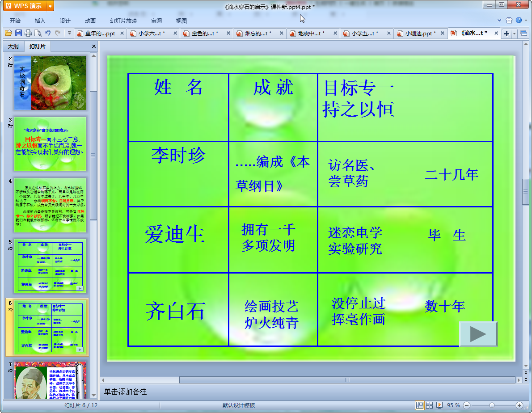Select slide 3 thumbnail with 目标专一 text
Screen dimensions: 532x413
[x=50, y=144]
